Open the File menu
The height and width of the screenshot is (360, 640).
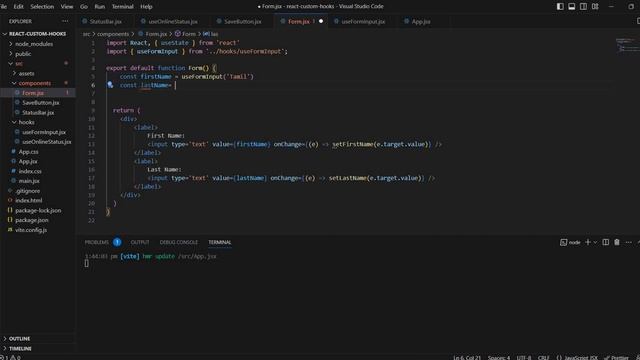click(3, 7)
